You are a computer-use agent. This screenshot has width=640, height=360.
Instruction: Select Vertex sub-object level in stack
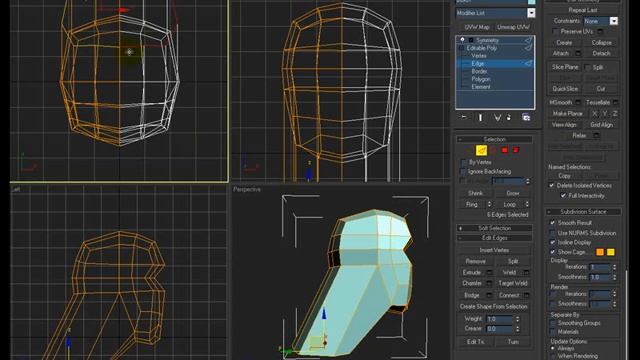pyautogui.click(x=479, y=56)
